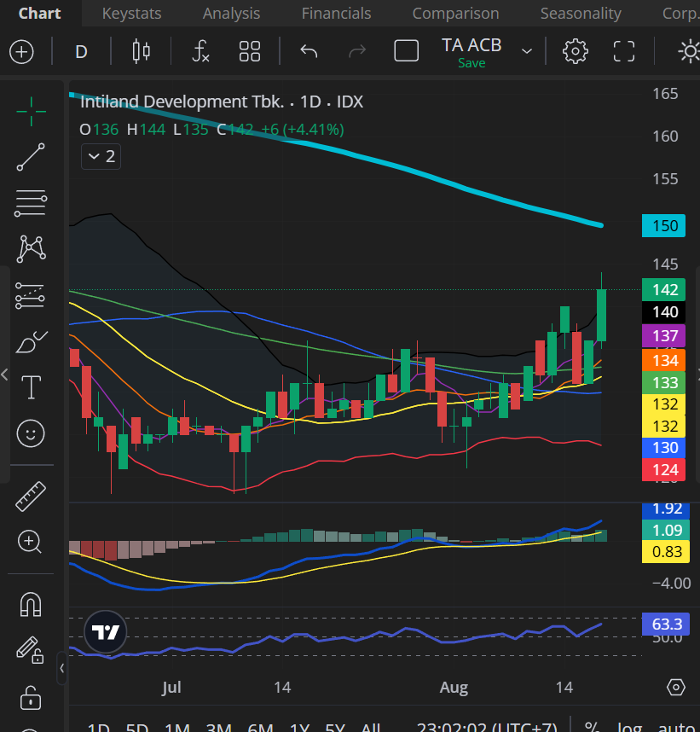Click the 23:02:02 (UTC+7) timezone clock
700x732 pixels.
point(487,728)
